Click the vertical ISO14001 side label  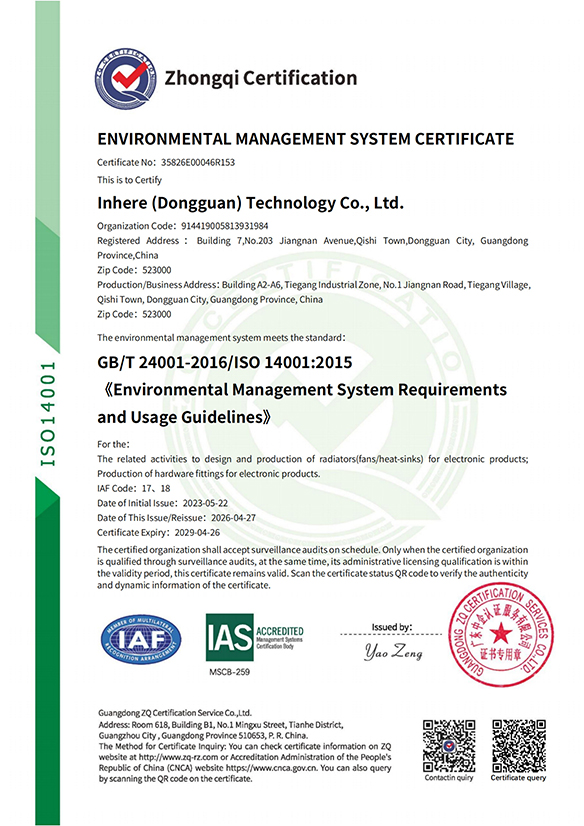pos(48,414)
